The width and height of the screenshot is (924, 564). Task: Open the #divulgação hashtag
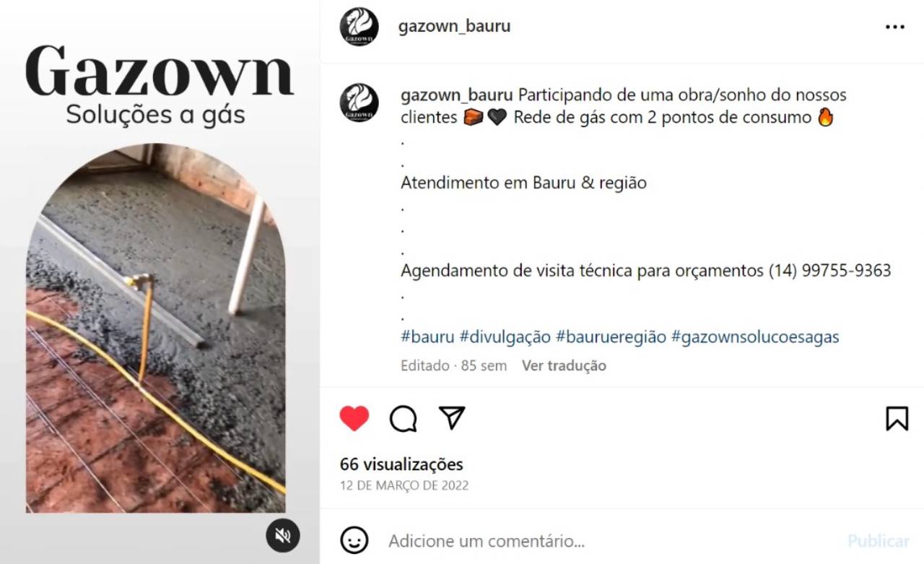505,337
